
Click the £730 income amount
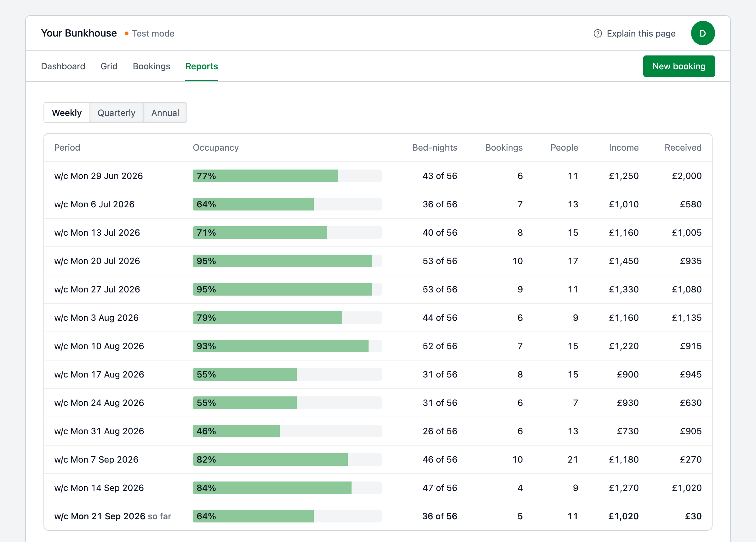(628, 431)
